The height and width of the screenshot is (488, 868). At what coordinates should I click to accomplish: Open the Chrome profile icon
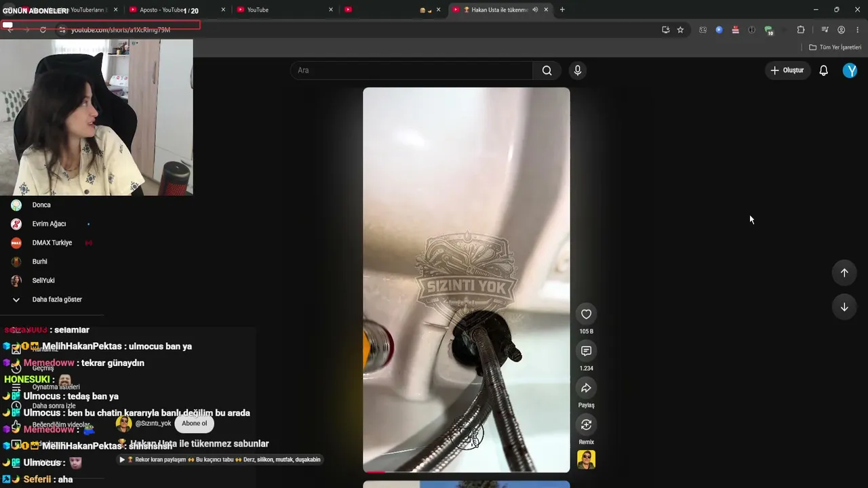click(841, 30)
